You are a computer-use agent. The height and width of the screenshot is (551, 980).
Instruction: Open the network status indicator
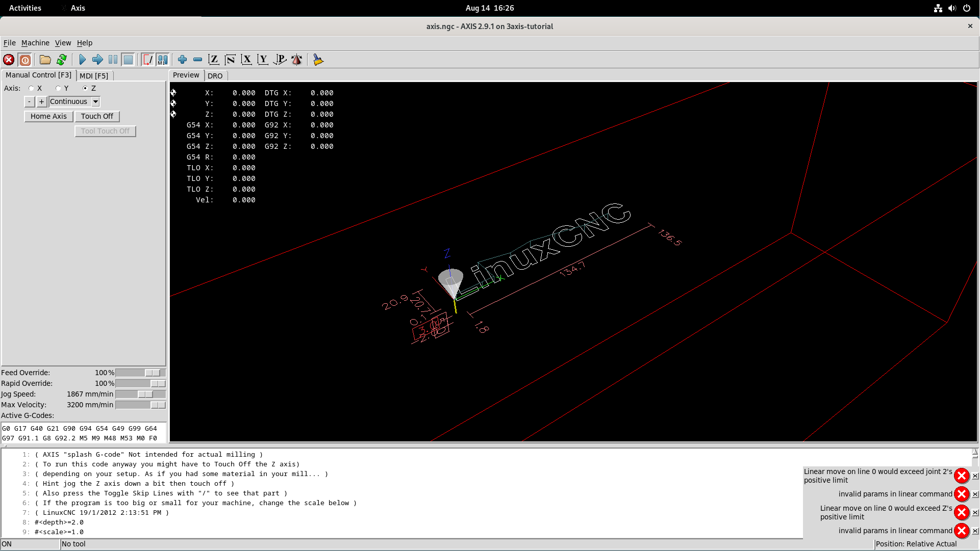[938, 8]
